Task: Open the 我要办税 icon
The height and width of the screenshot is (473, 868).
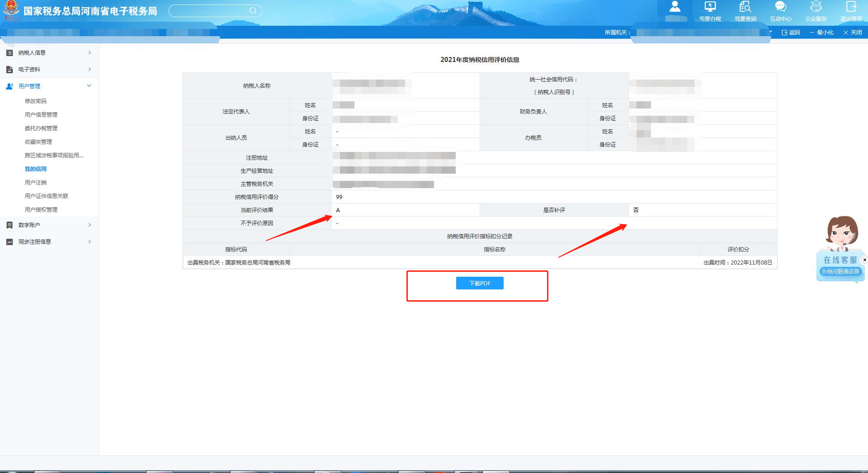Action: pos(710,6)
